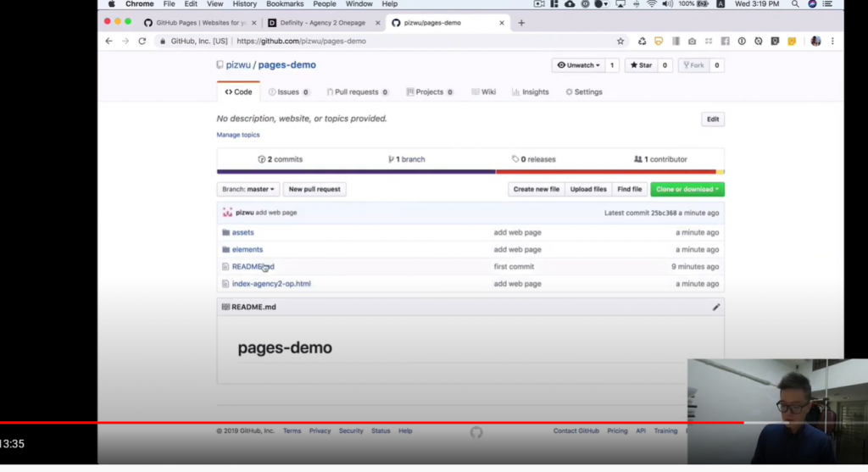Screen dimensions: 868x472
Task: Open a new browser tab with plus
Action: pos(521,23)
